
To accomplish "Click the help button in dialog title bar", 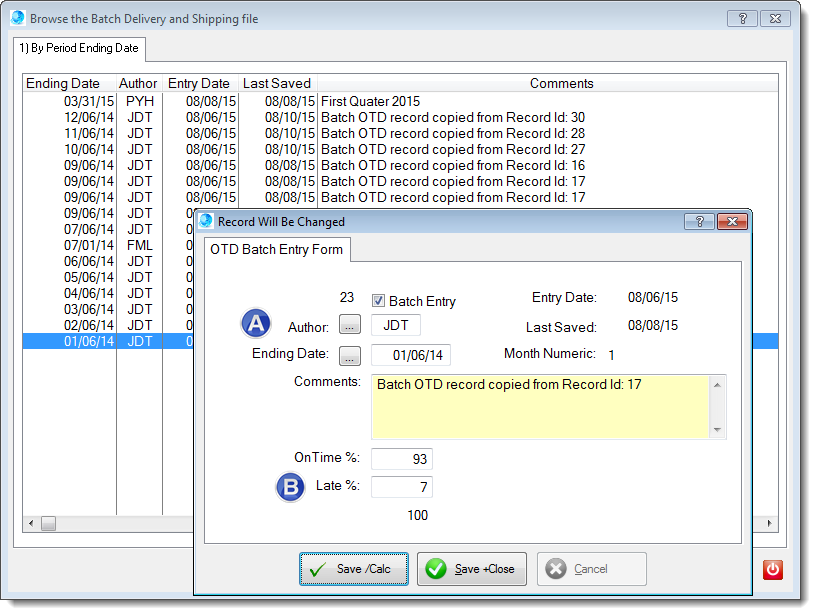I will click(x=699, y=221).
